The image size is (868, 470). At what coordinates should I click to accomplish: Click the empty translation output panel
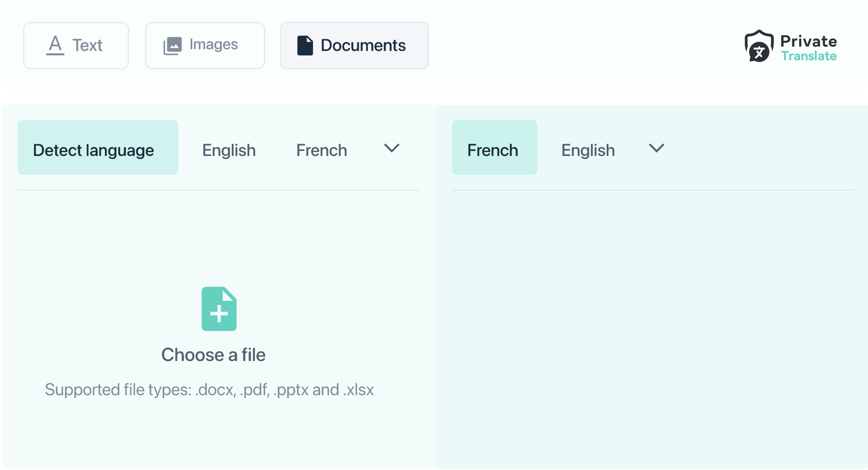click(x=652, y=329)
